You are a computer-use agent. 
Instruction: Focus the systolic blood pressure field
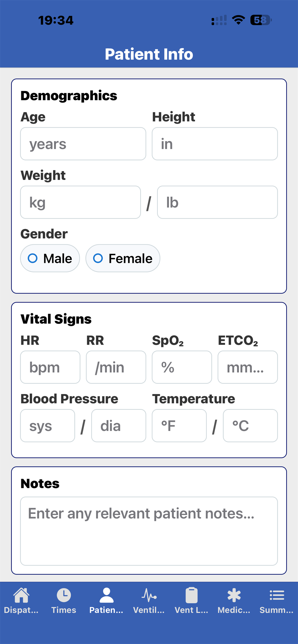[x=48, y=425]
